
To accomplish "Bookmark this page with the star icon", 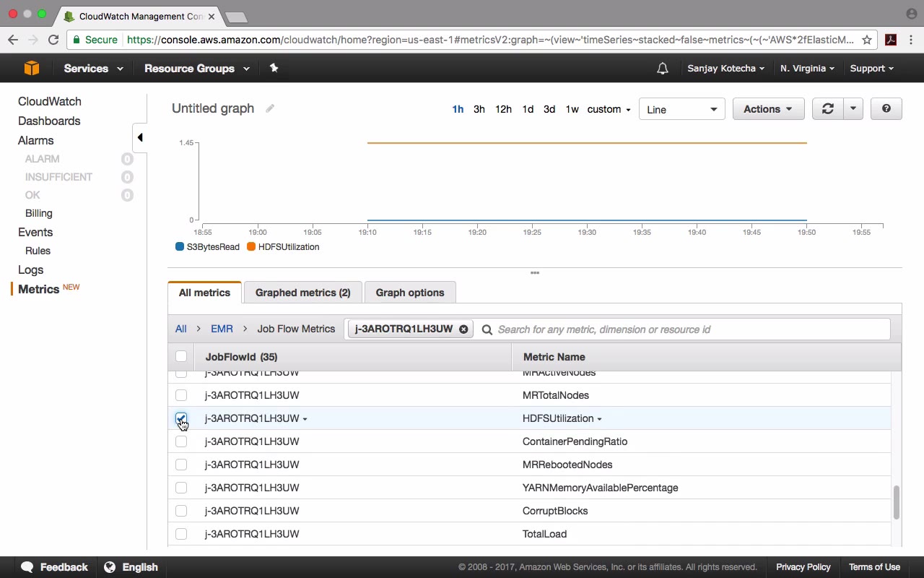I will (x=867, y=40).
